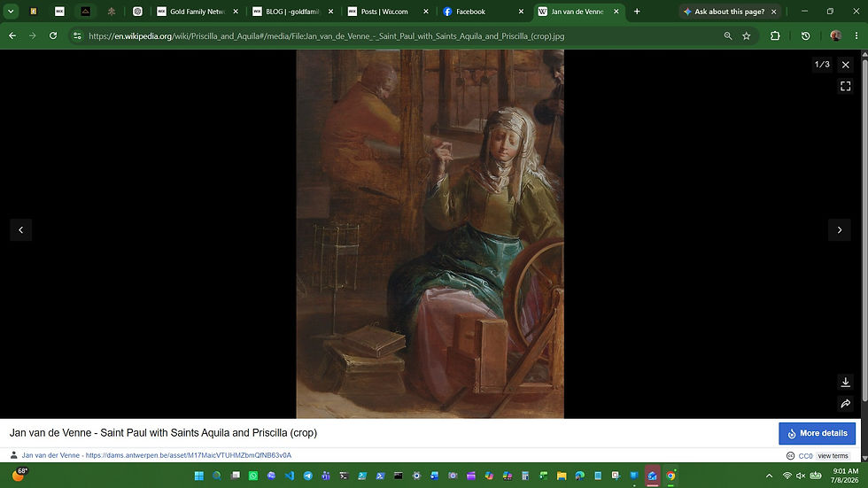The height and width of the screenshot is (488, 868).
Task: Open the Chrome profile avatar
Action: [835, 36]
